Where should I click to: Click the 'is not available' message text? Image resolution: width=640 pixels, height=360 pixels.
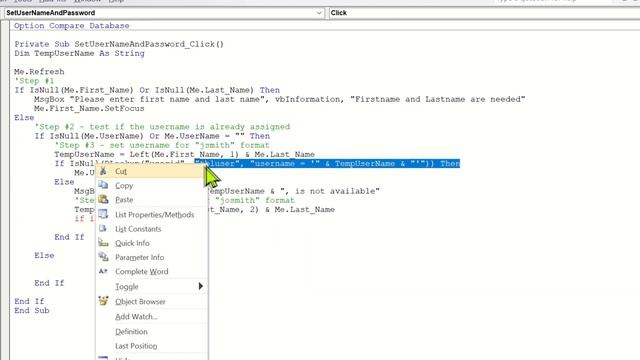pyautogui.click(x=336, y=191)
